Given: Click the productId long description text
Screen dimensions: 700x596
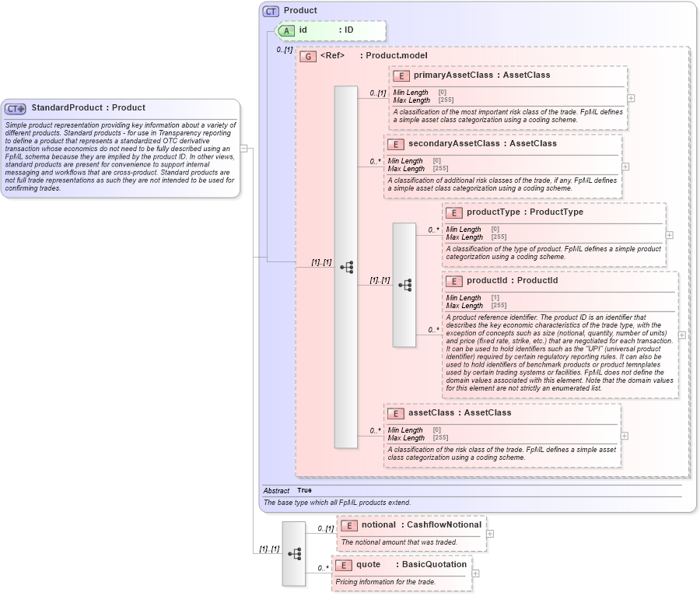Looking at the screenshot, I should [x=559, y=352].
